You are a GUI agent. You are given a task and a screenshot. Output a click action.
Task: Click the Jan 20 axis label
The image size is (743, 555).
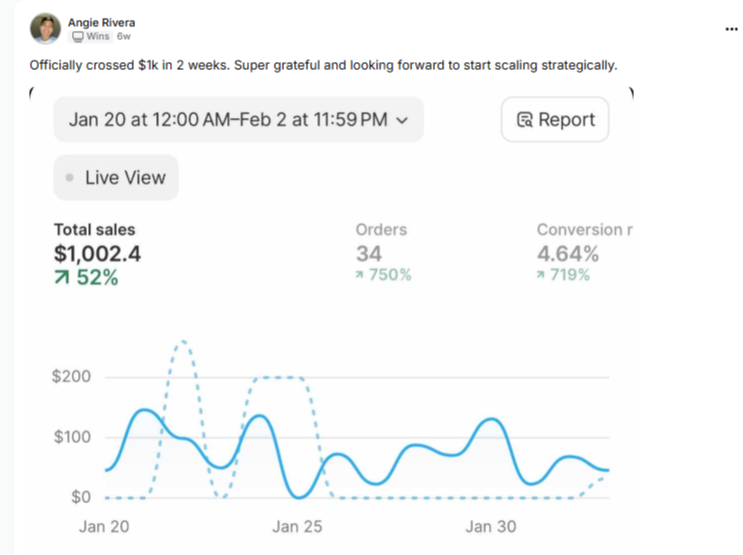pos(104,527)
